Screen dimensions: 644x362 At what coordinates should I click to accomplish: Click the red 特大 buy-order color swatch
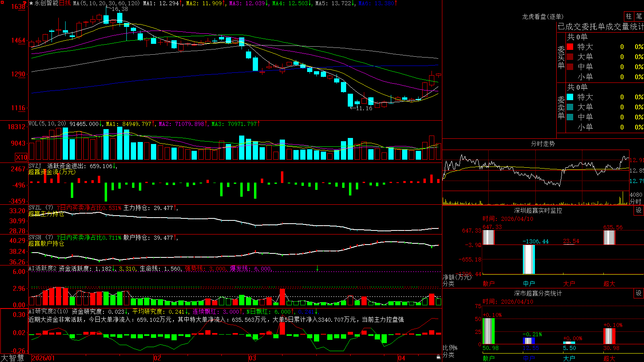click(570, 47)
